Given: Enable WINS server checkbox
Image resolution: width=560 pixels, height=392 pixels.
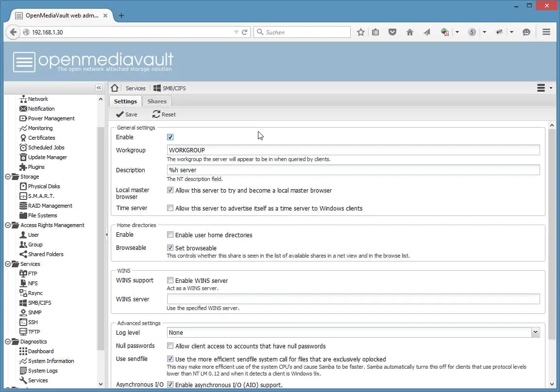Looking at the screenshot, I should (x=170, y=280).
